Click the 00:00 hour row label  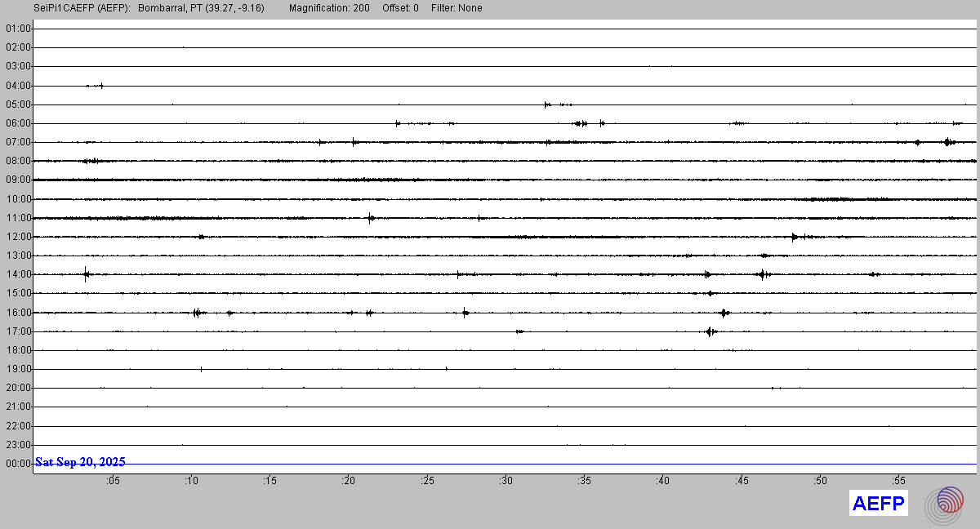[17, 464]
